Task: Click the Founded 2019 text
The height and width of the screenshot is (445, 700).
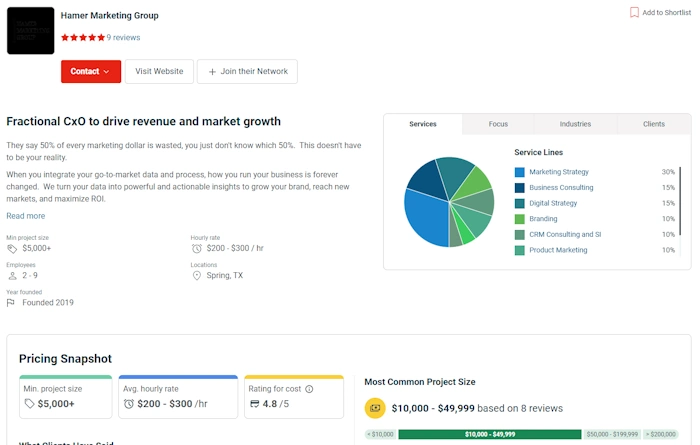Action: (48, 303)
